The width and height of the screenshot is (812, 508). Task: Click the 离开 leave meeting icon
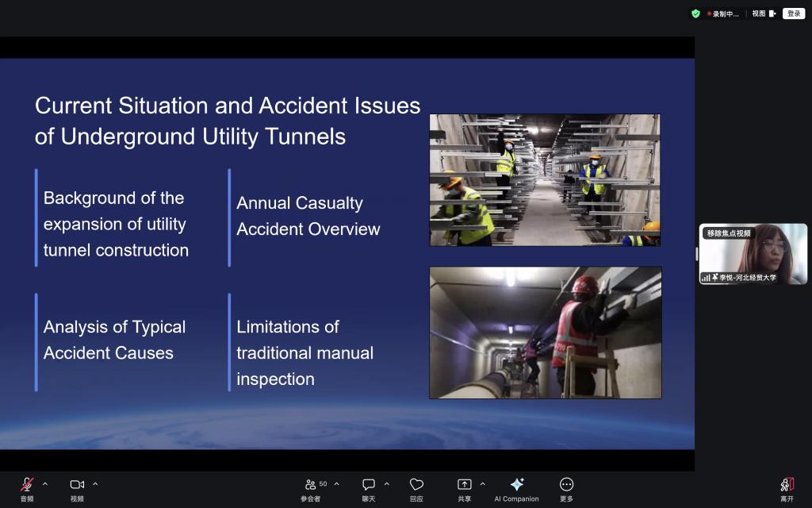(x=787, y=484)
